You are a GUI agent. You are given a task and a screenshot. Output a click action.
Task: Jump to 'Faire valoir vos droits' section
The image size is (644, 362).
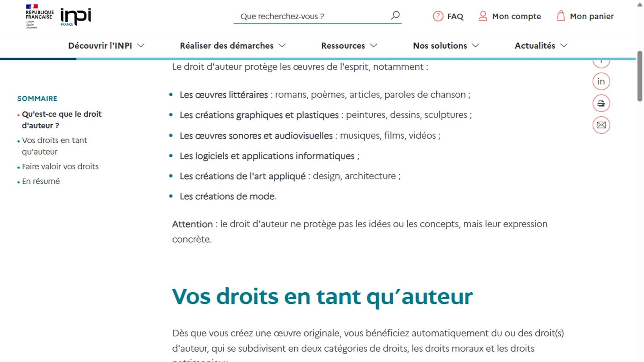click(60, 167)
